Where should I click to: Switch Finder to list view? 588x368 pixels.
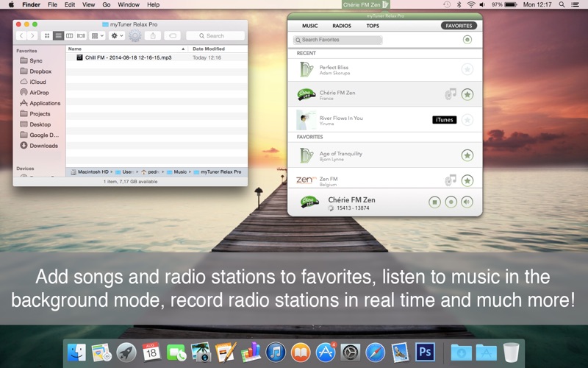58,35
